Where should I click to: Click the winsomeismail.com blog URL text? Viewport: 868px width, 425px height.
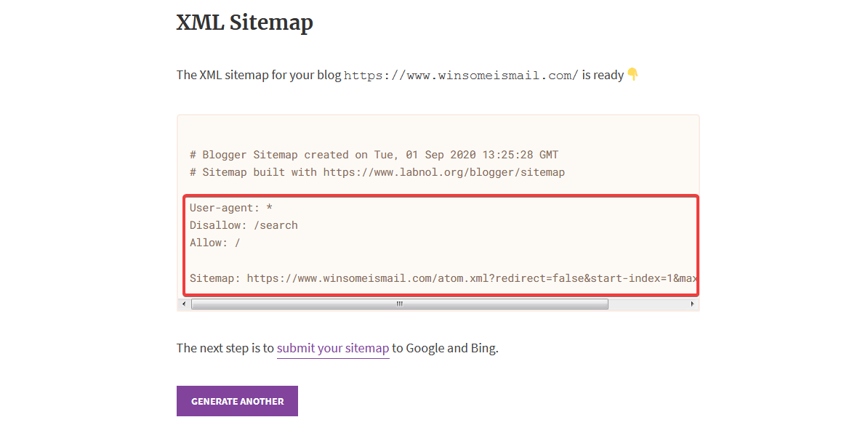[x=461, y=76]
